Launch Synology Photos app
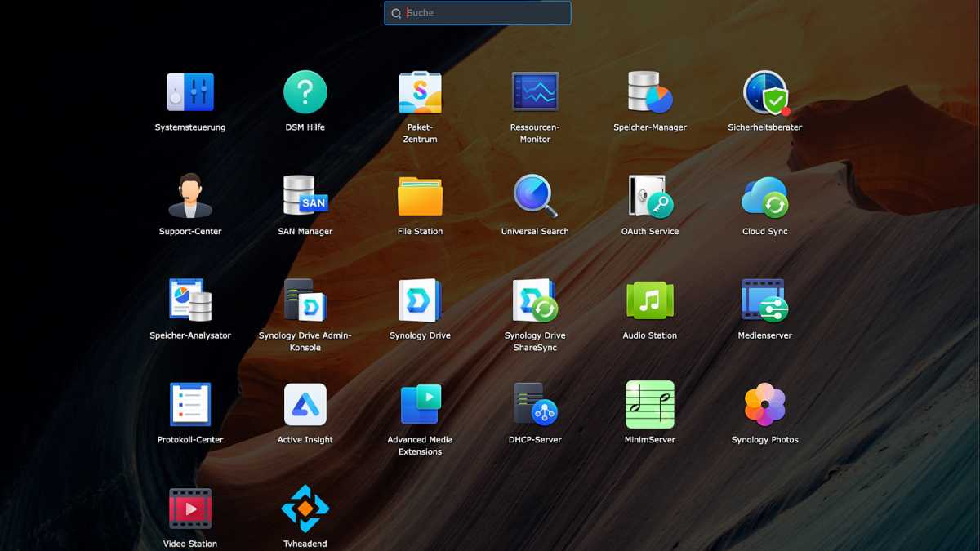The height and width of the screenshot is (551, 980). 765,404
